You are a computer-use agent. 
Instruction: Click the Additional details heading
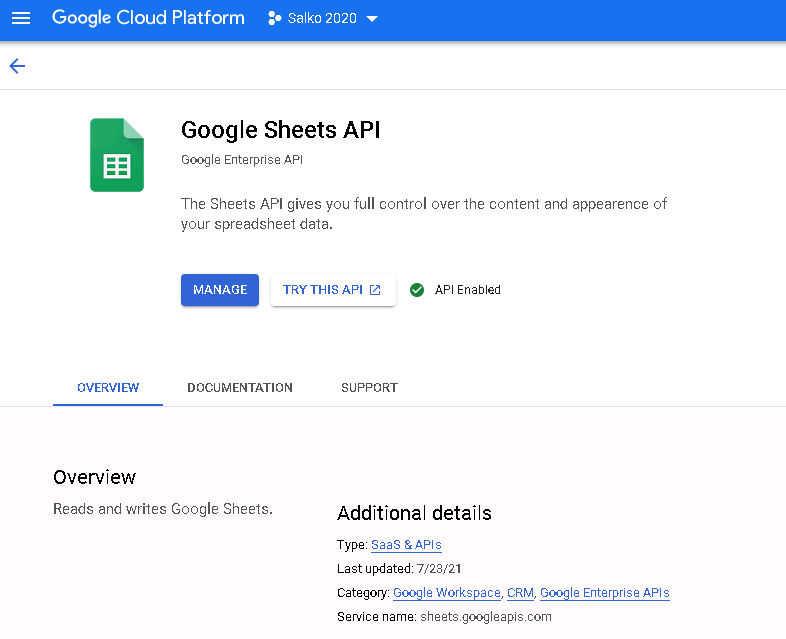click(x=414, y=513)
